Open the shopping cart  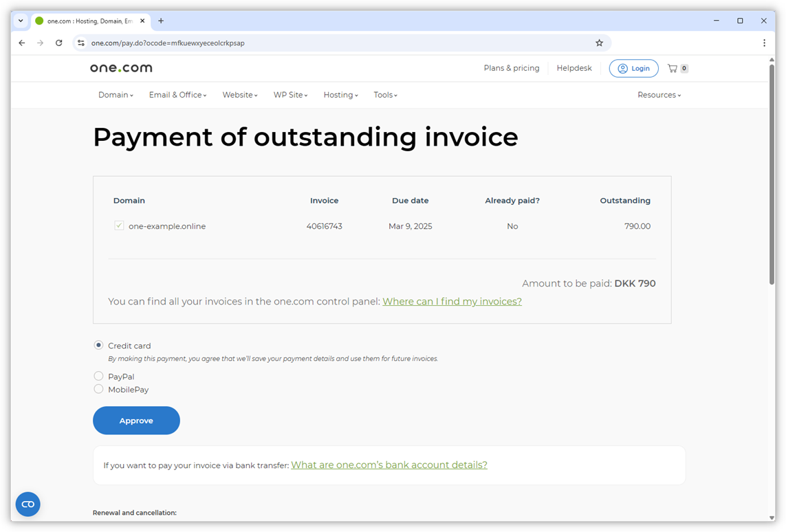pyautogui.click(x=677, y=67)
